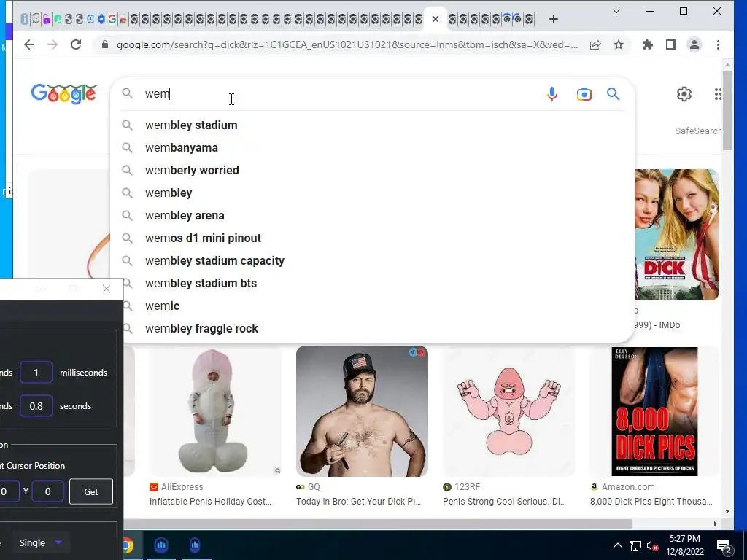Close the auto clicker window

click(x=107, y=289)
